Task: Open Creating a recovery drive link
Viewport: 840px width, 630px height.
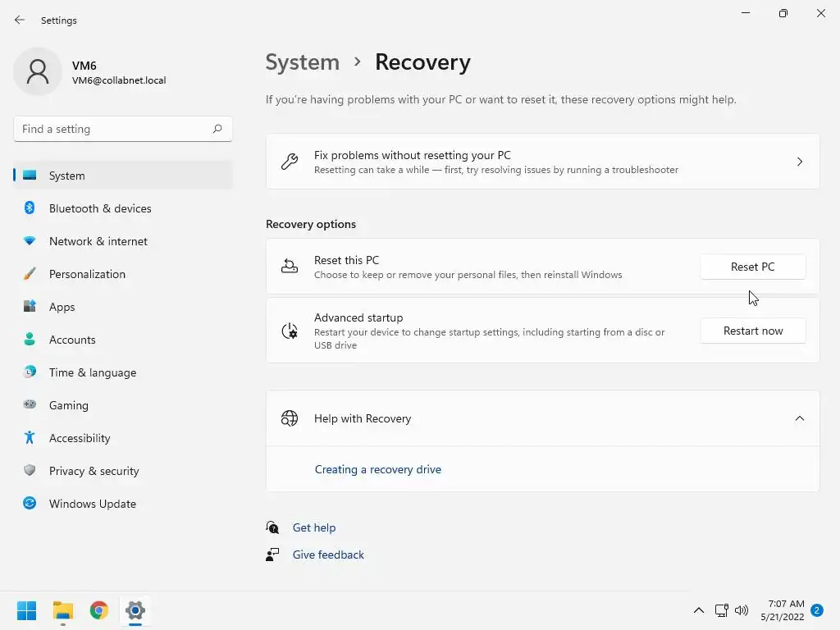Action: [x=378, y=469]
